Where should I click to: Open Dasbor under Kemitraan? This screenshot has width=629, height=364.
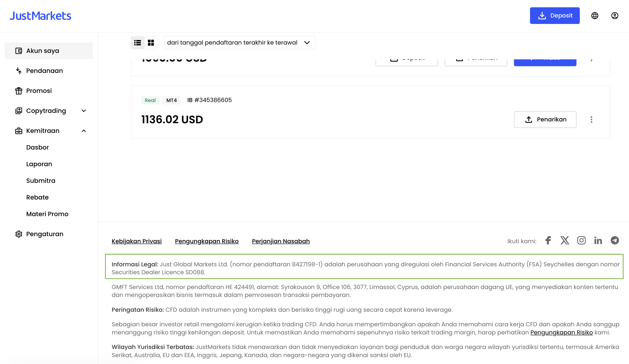[x=38, y=147]
